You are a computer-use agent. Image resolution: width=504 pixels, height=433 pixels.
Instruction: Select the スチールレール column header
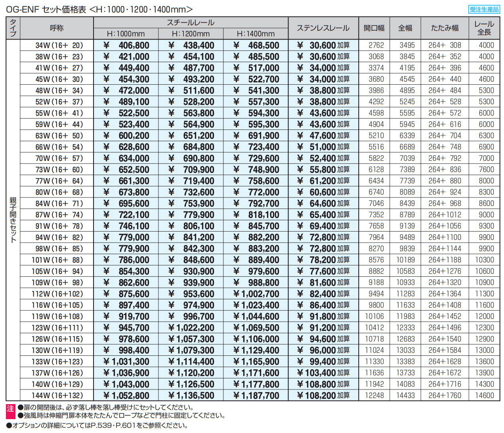(191, 23)
